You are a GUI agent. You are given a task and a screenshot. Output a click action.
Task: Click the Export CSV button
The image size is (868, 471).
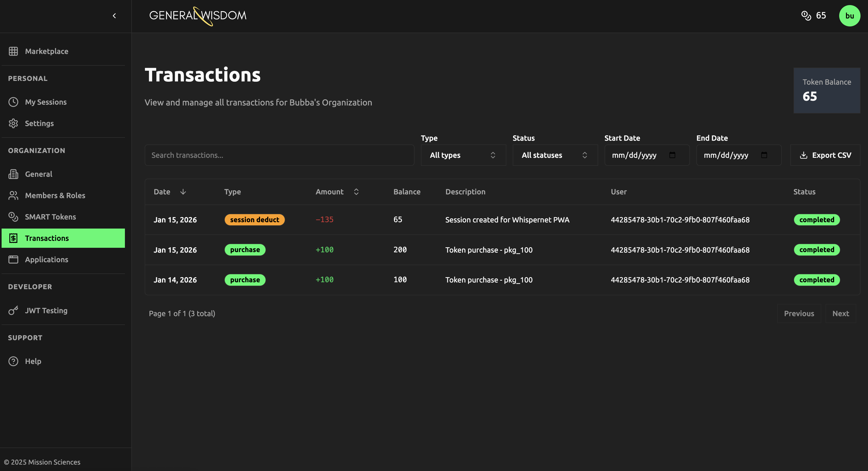click(x=825, y=155)
